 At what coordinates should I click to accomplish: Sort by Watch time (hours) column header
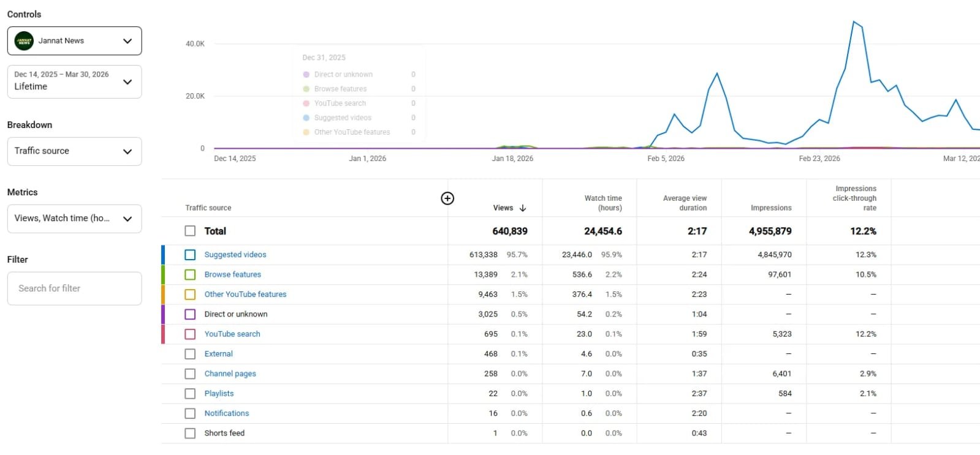pyautogui.click(x=602, y=203)
